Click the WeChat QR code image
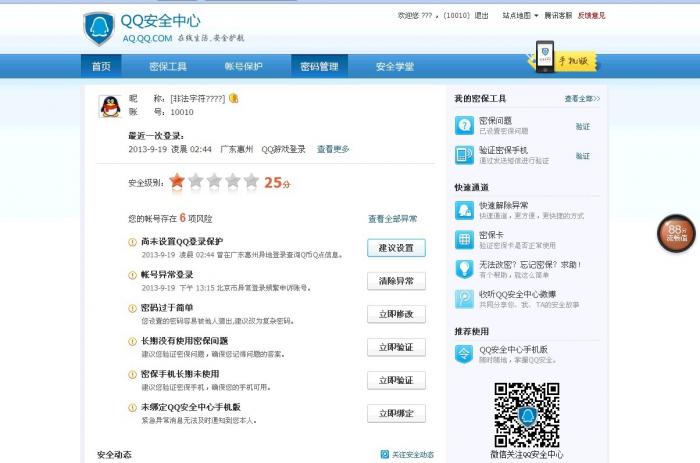The width and height of the screenshot is (700, 463). click(x=527, y=415)
